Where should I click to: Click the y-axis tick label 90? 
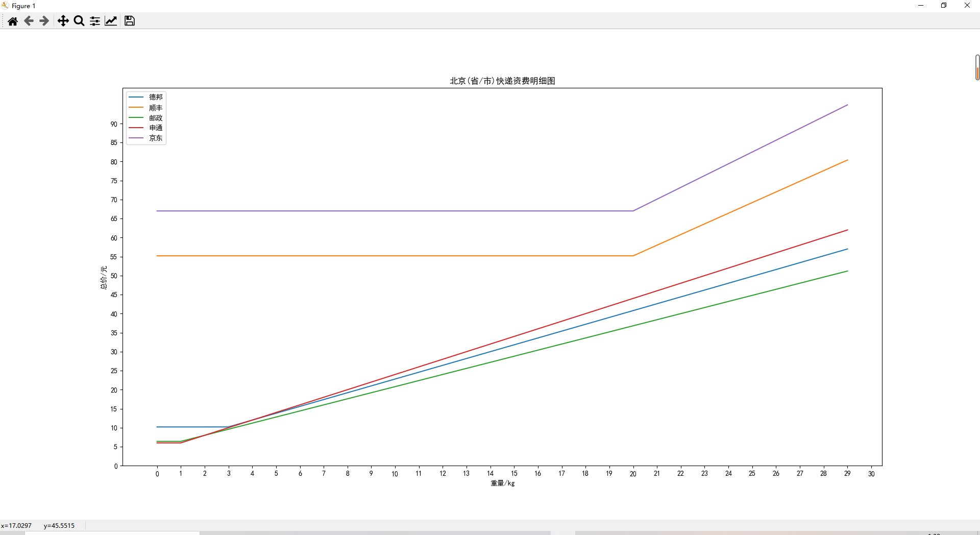coord(114,124)
